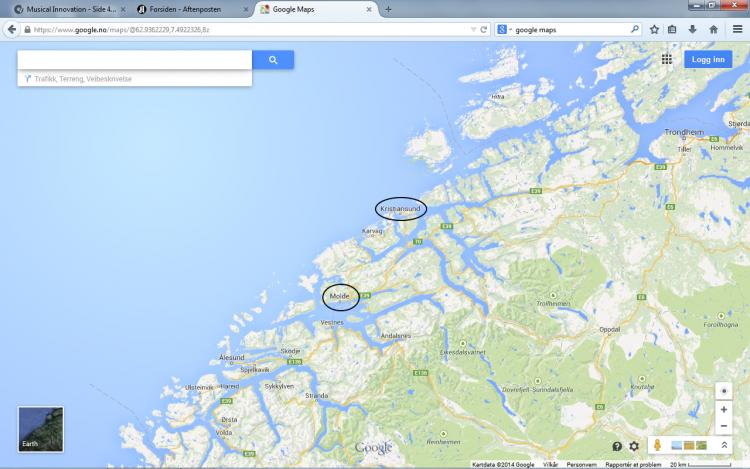Click the Logg inn button
This screenshot has height=469, width=750.
[x=708, y=59]
